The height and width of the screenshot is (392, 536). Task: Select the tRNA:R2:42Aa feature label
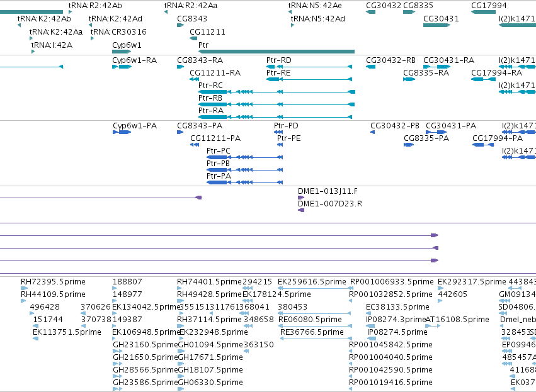click(x=191, y=6)
